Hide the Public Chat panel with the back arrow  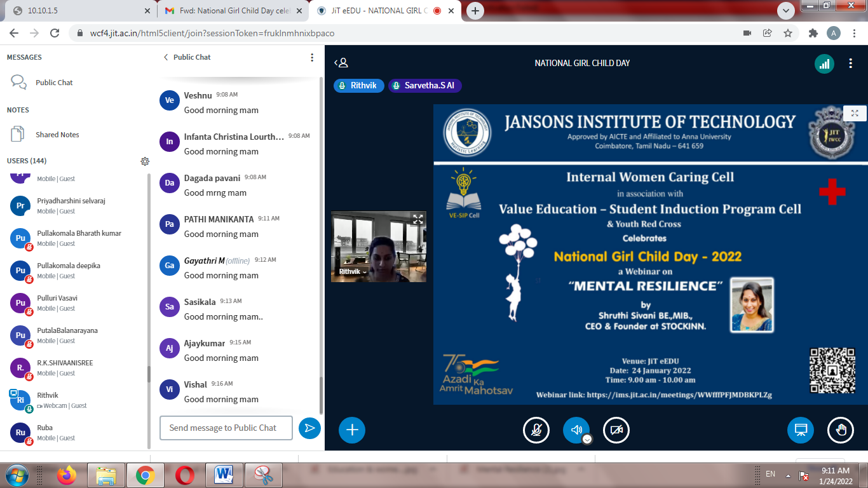point(166,57)
